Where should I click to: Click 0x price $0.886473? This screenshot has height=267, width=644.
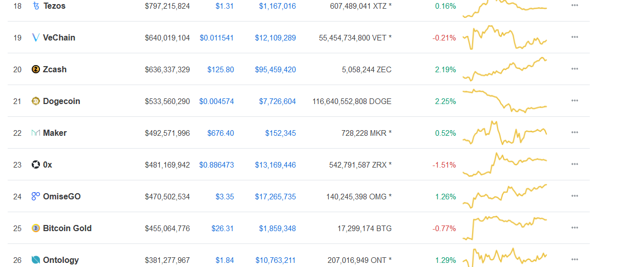[217, 165]
